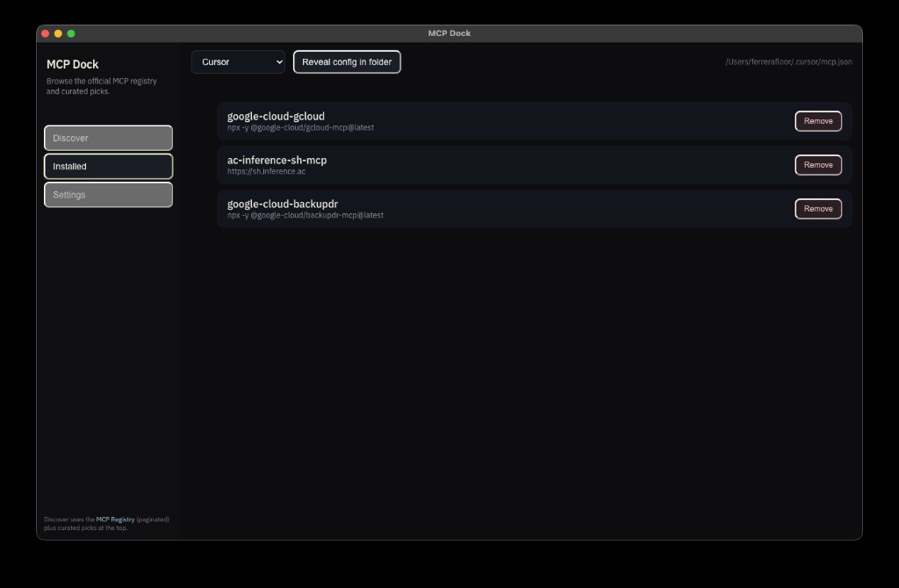Select the Installed tab in sidebar
The height and width of the screenshot is (588, 899).
click(108, 166)
